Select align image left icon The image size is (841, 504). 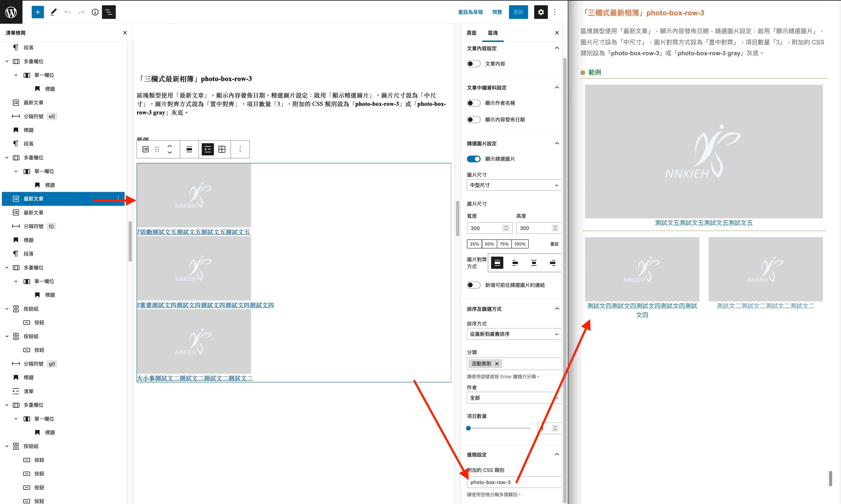click(515, 263)
